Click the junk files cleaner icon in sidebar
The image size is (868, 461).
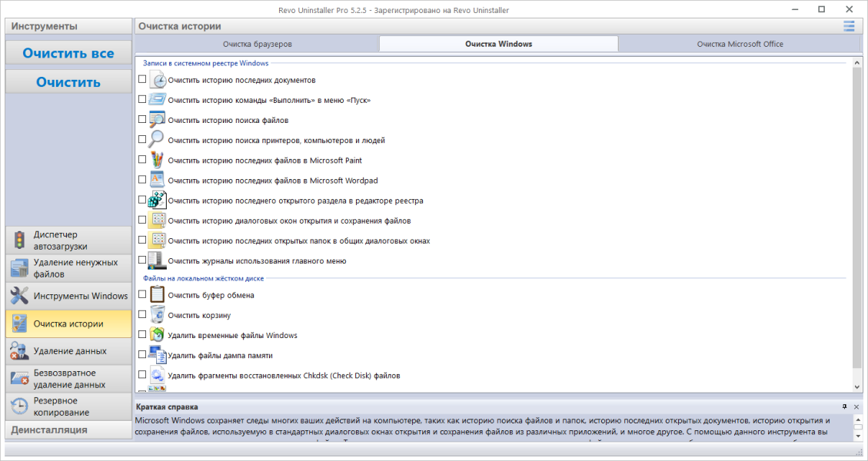point(19,268)
